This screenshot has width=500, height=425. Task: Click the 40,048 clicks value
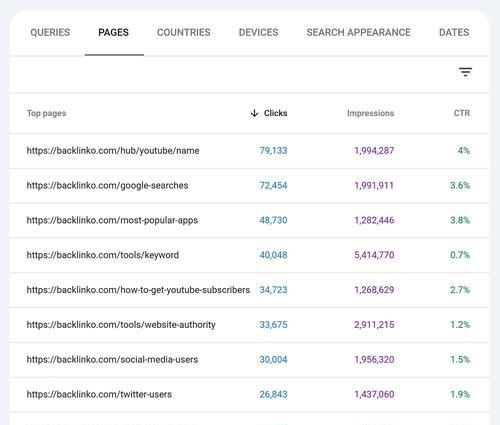coord(273,255)
